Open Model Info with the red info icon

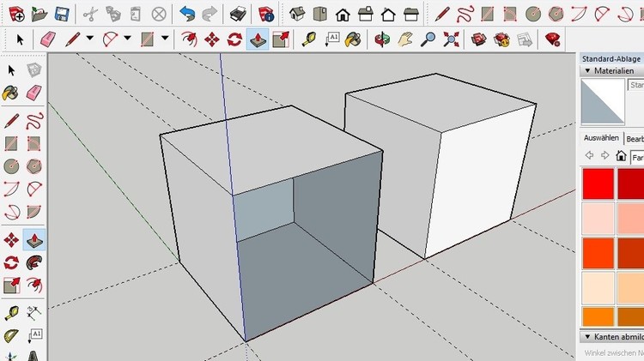(266, 15)
